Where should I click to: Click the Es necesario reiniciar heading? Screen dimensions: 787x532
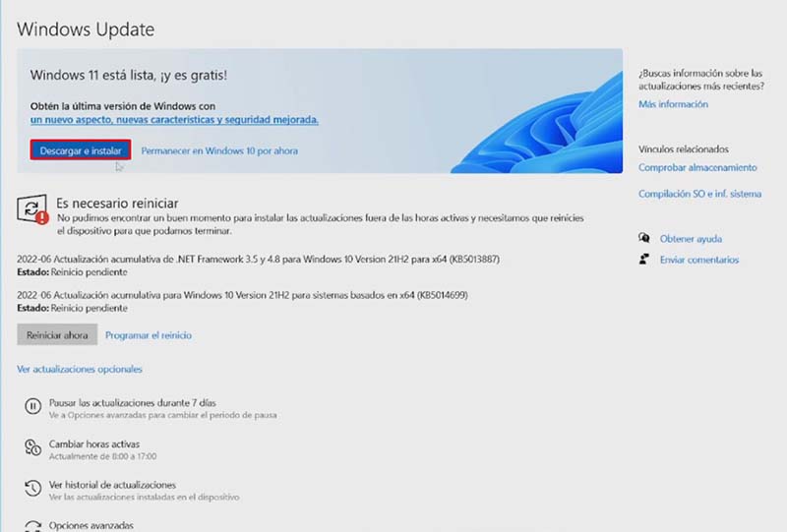[x=117, y=204]
